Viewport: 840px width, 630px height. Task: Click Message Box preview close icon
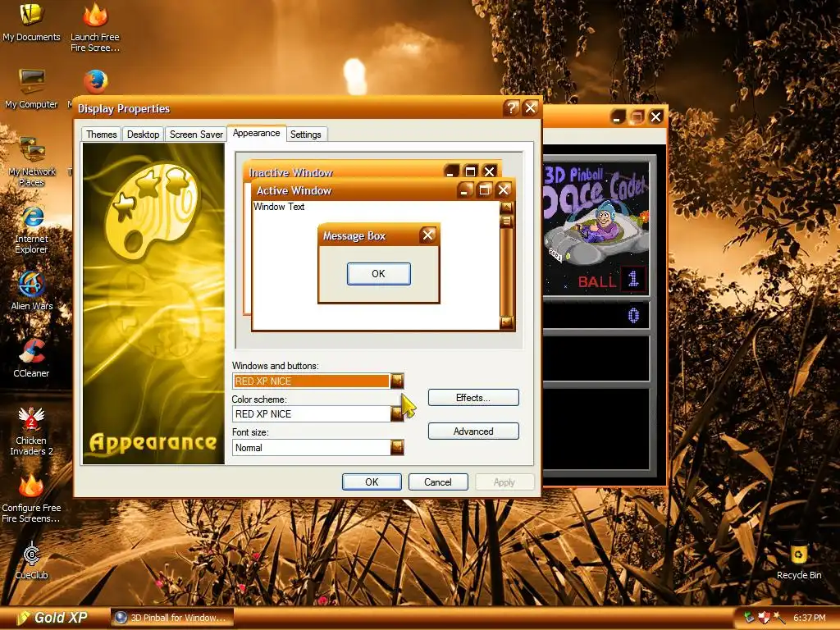427,235
